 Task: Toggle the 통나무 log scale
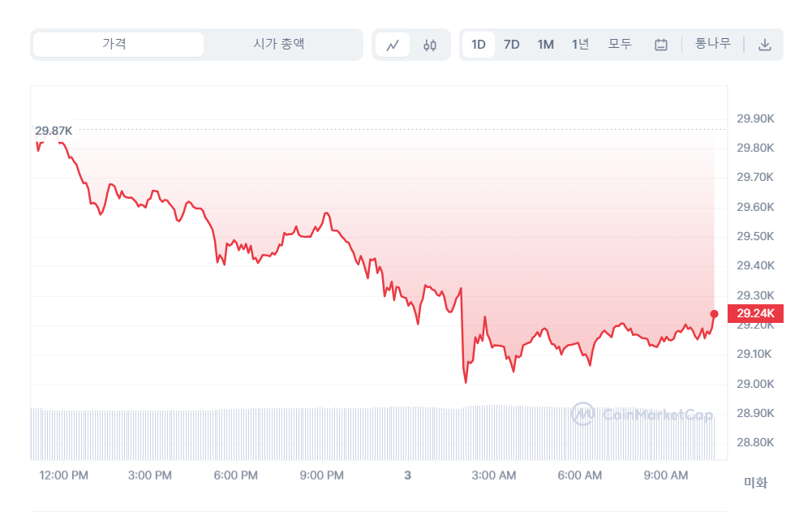pyautogui.click(x=713, y=45)
